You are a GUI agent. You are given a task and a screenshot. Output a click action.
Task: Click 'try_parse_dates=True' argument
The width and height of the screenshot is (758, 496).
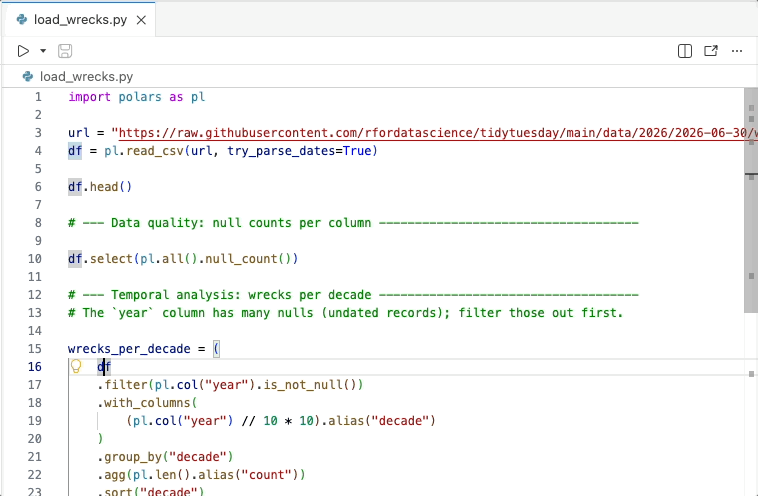(299, 151)
